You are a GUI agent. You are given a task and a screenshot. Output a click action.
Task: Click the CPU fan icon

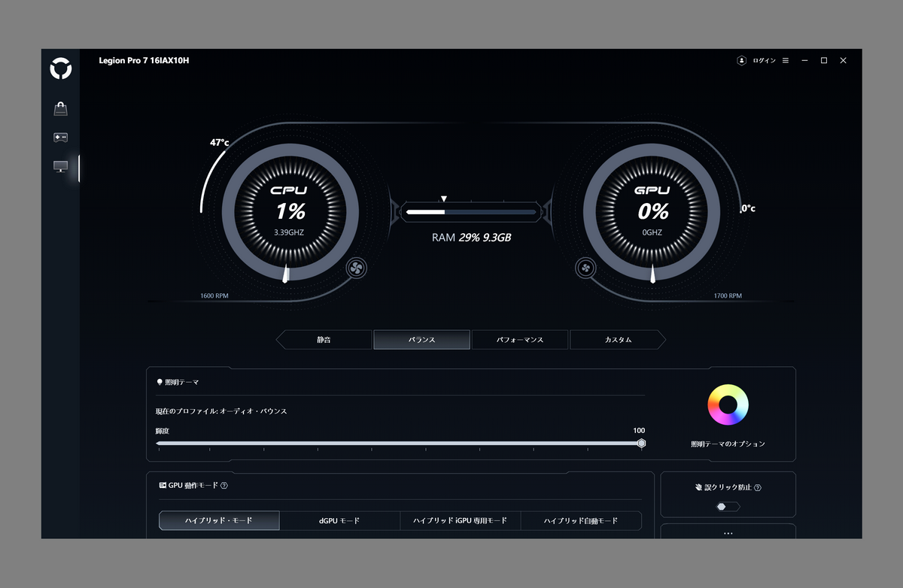[356, 268]
